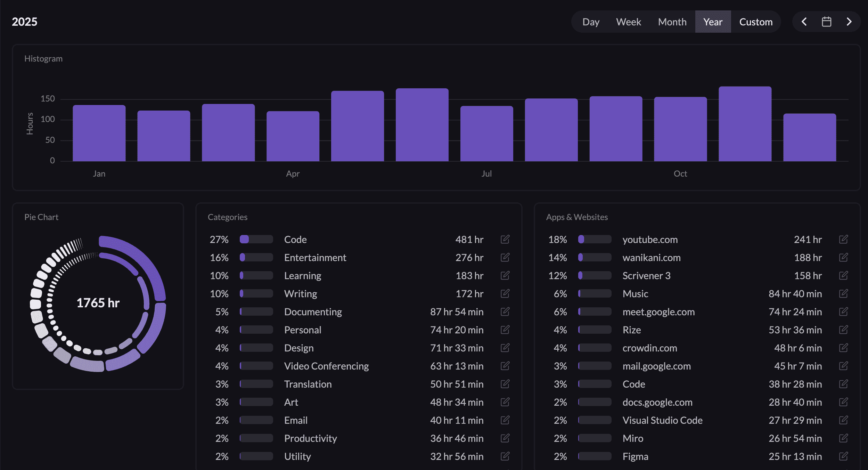Edit the Rize app entry
This screenshot has height=470, width=868.
pyautogui.click(x=844, y=330)
